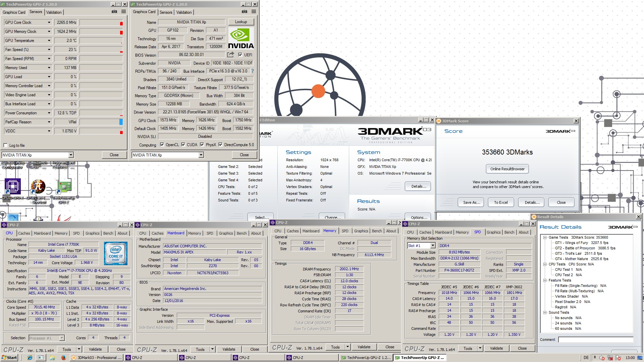Click the Online ResultBrowser button

click(x=507, y=169)
